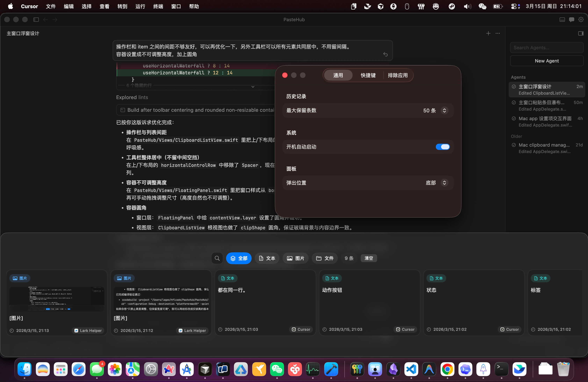
Task: Open chat more options ellipsis icon
Action: pos(498,33)
